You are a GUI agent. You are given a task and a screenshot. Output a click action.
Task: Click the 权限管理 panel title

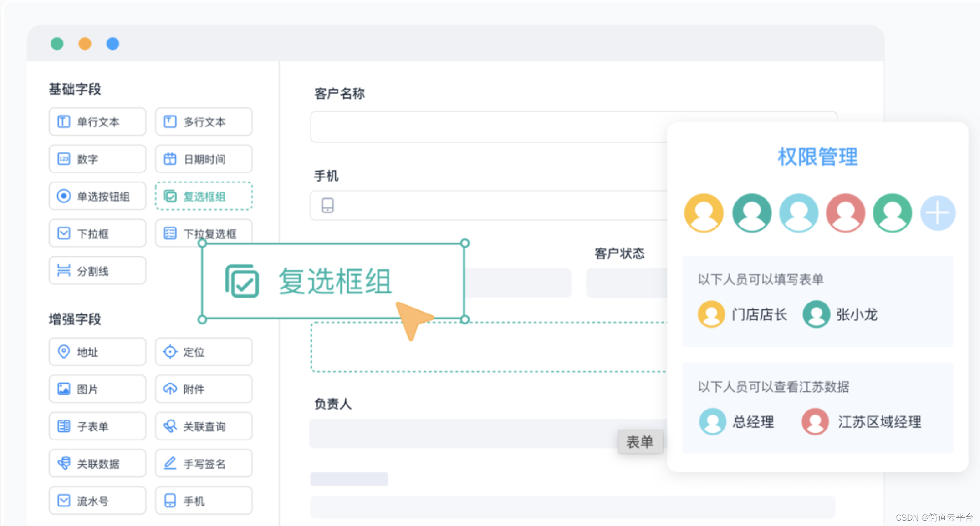(817, 157)
